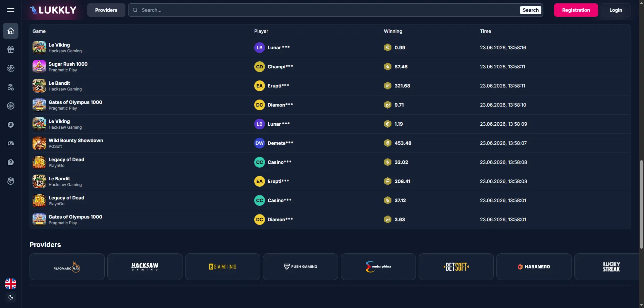644x308 pixels.
Task: Click the Champi CD player avatar
Action: [x=260, y=67]
